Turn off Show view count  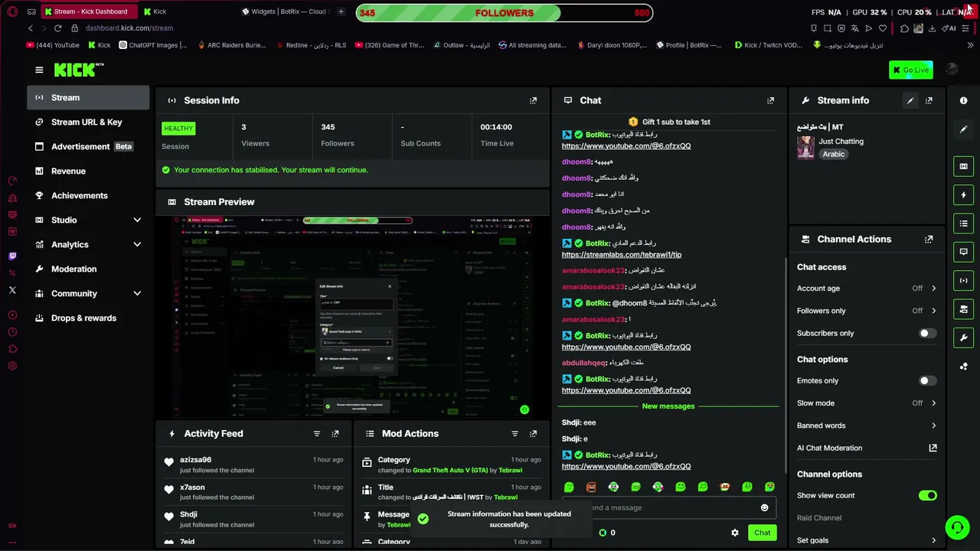pos(927,496)
